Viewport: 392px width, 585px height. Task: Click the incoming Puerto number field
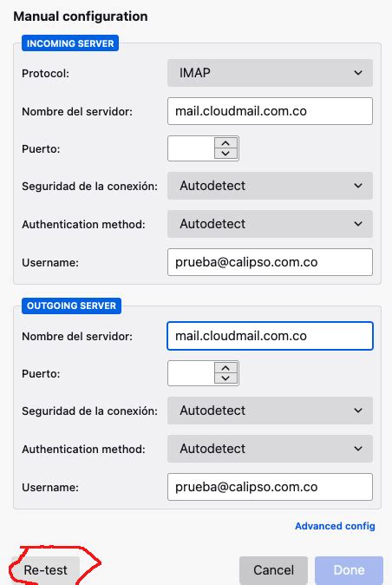pos(191,148)
